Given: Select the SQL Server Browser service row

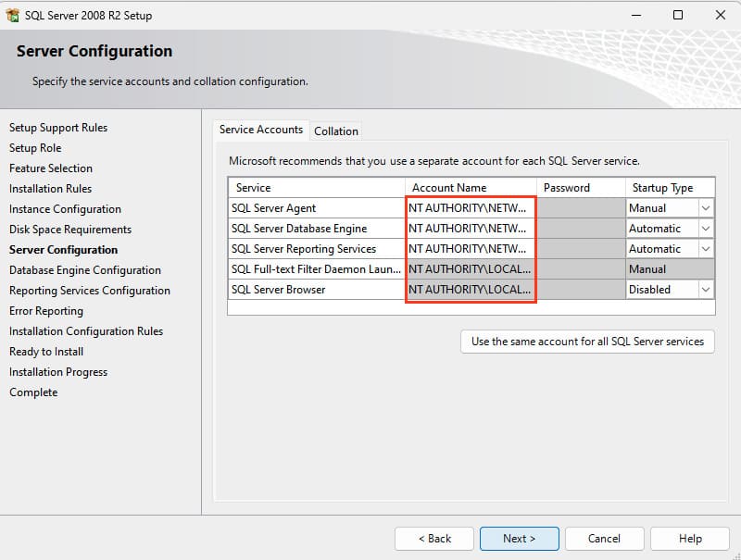Looking at the screenshot, I should (315, 290).
